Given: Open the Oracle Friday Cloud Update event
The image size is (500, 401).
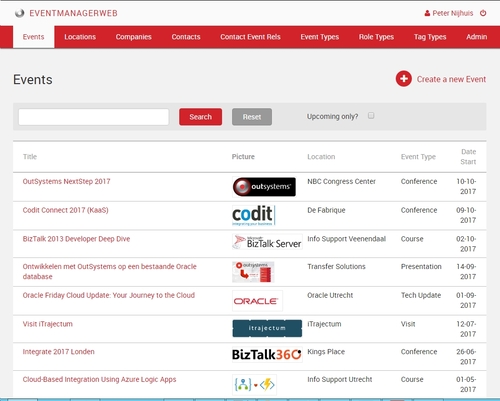Looking at the screenshot, I should click(109, 295).
